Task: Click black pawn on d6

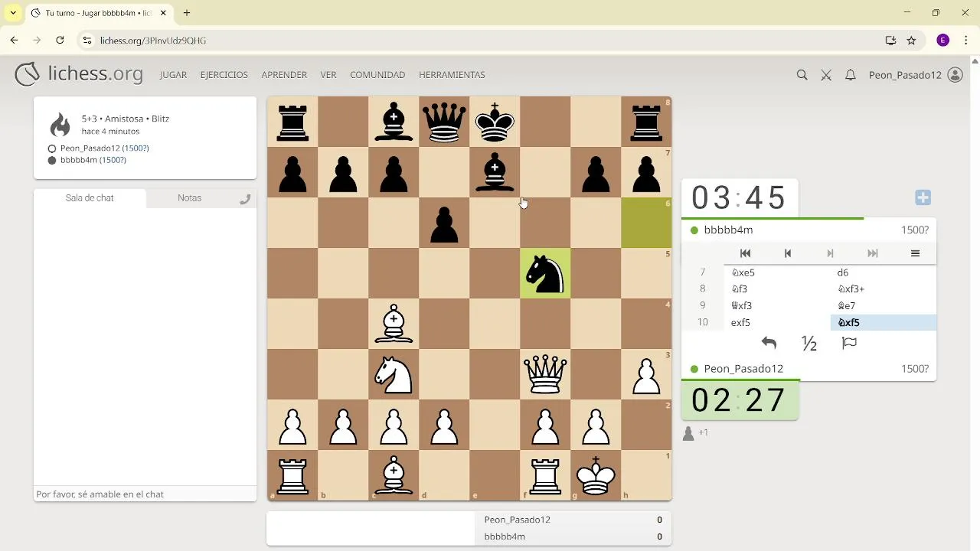Action: 444,223
